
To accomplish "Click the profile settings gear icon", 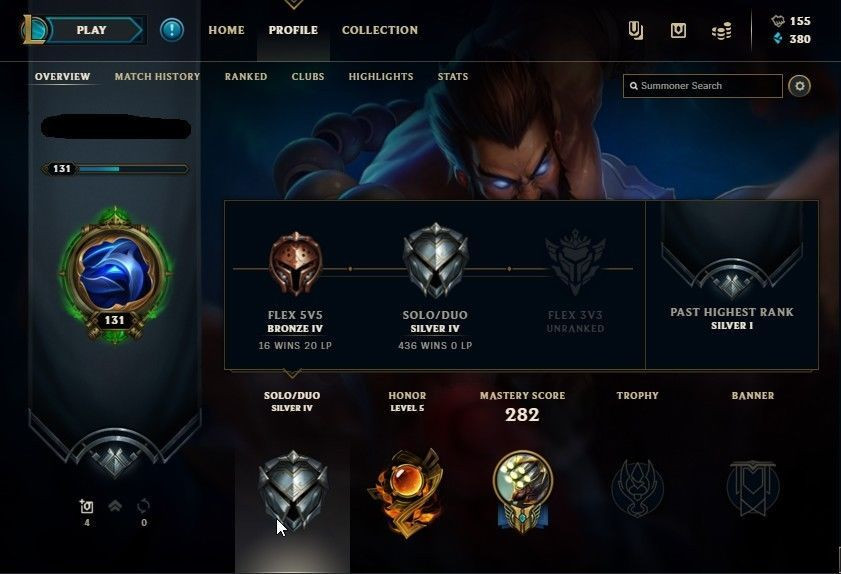I will [799, 86].
